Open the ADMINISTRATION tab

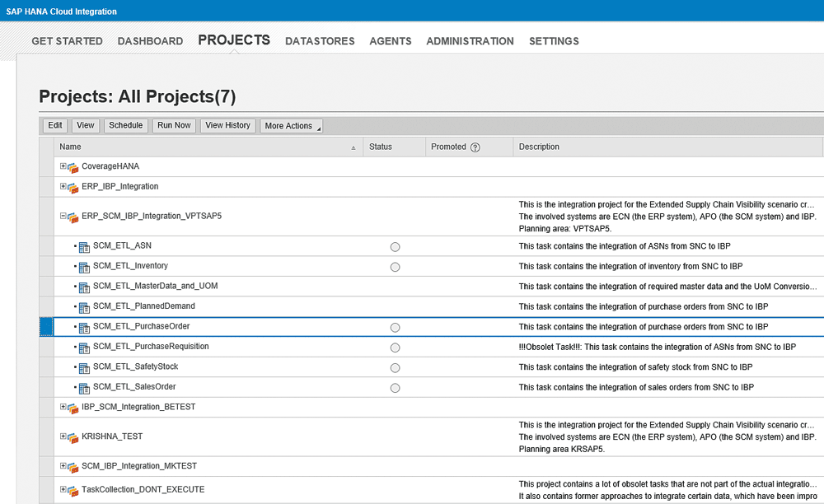[x=470, y=41]
